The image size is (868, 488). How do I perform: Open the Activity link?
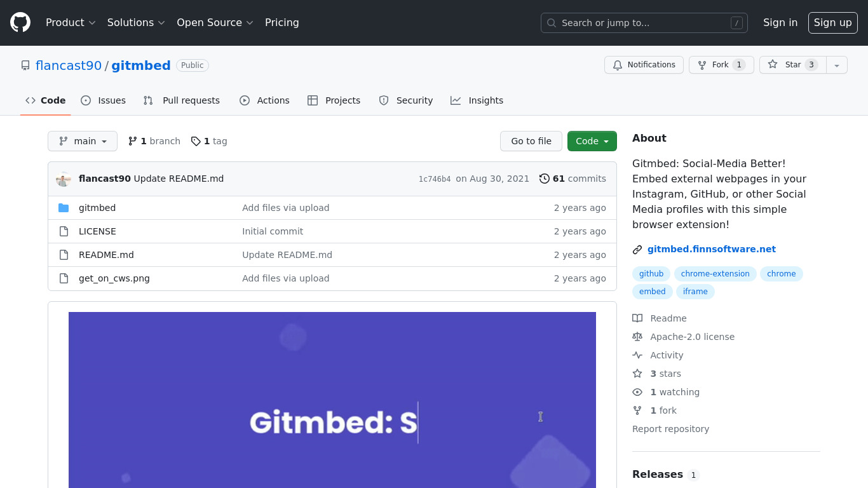click(x=658, y=355)
